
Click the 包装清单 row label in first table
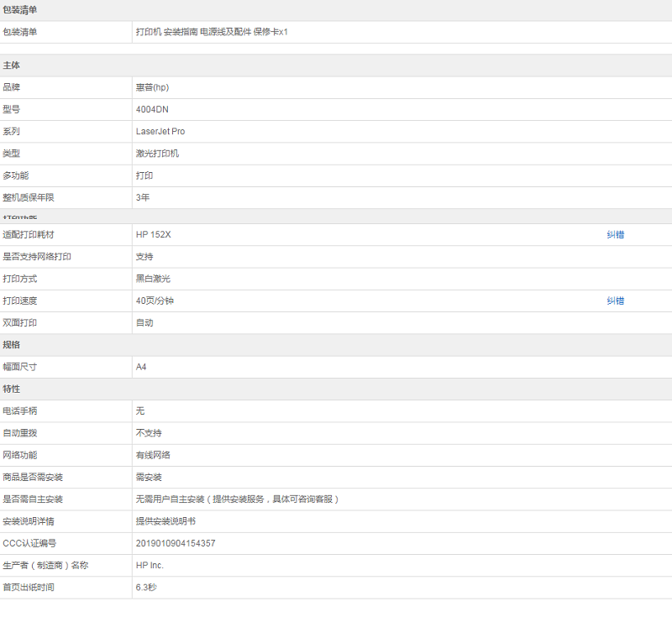coord(19,32)
